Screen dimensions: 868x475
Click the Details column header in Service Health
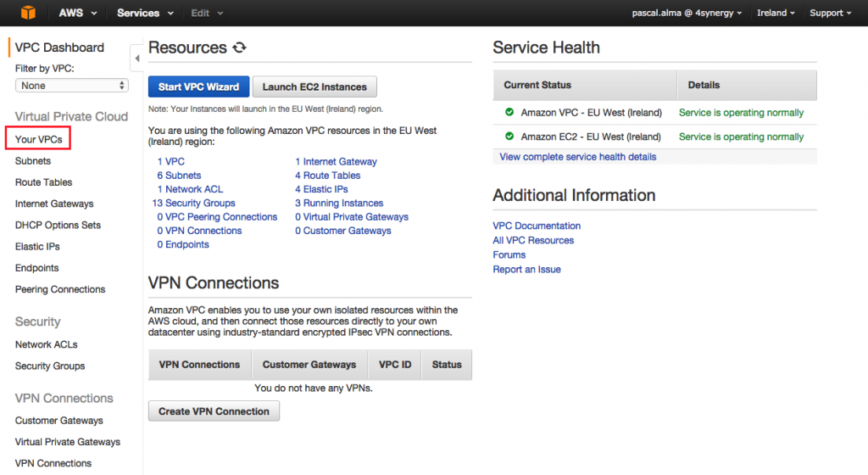(747, 86)
